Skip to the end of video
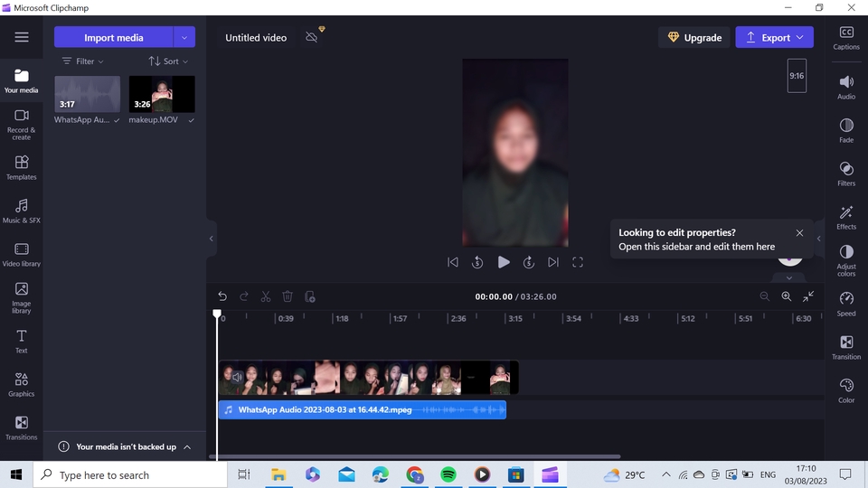The image size is (868, 488). 553,262
